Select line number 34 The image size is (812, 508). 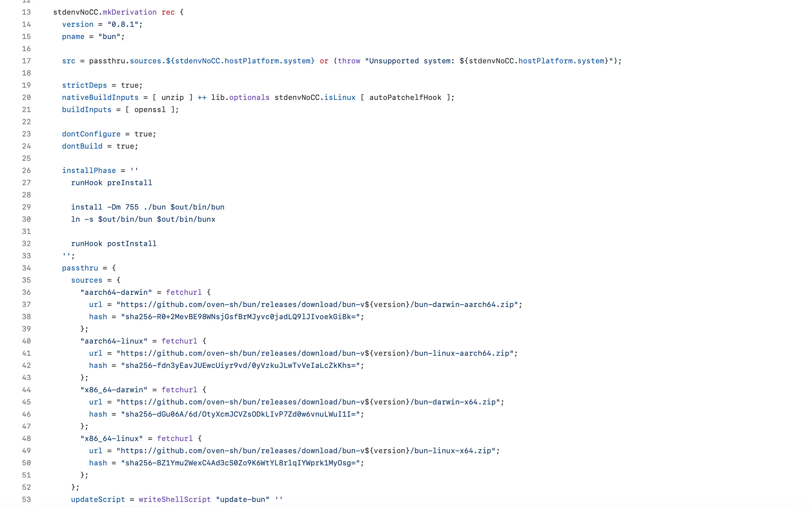pyautogui.click(x=26, y=268)
